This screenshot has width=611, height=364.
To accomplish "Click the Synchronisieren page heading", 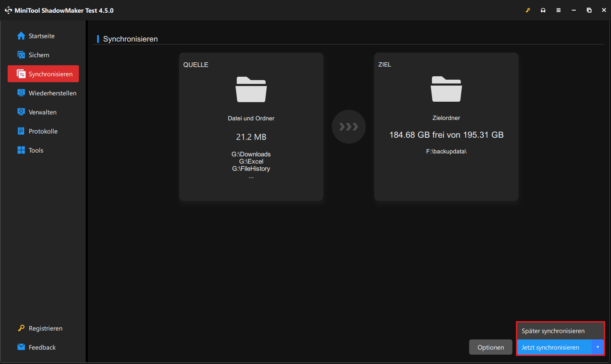I will point(130,39).
